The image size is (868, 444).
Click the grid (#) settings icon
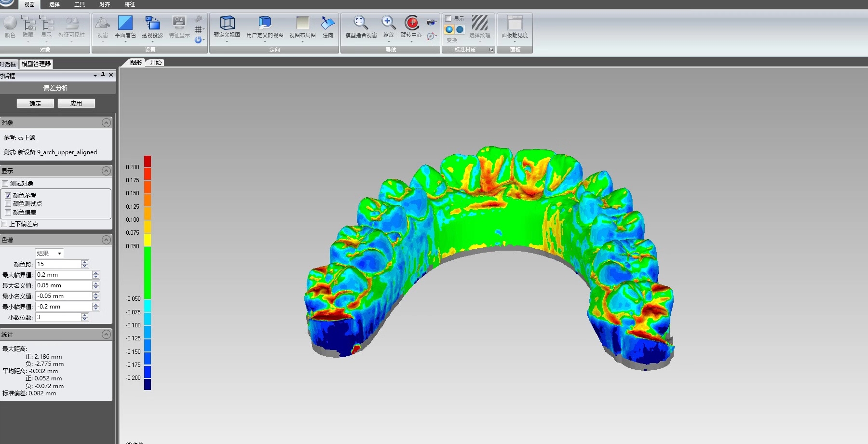point(198,29)
